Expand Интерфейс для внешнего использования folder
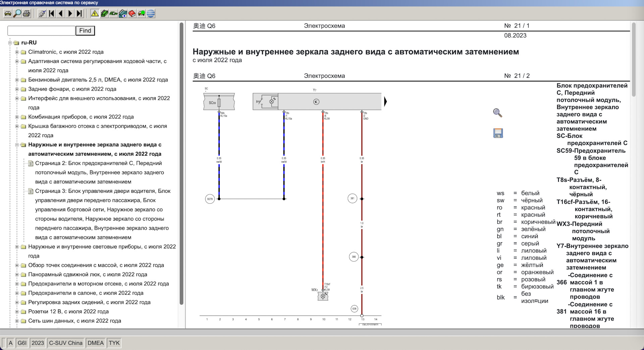 [x=17, y=99]
